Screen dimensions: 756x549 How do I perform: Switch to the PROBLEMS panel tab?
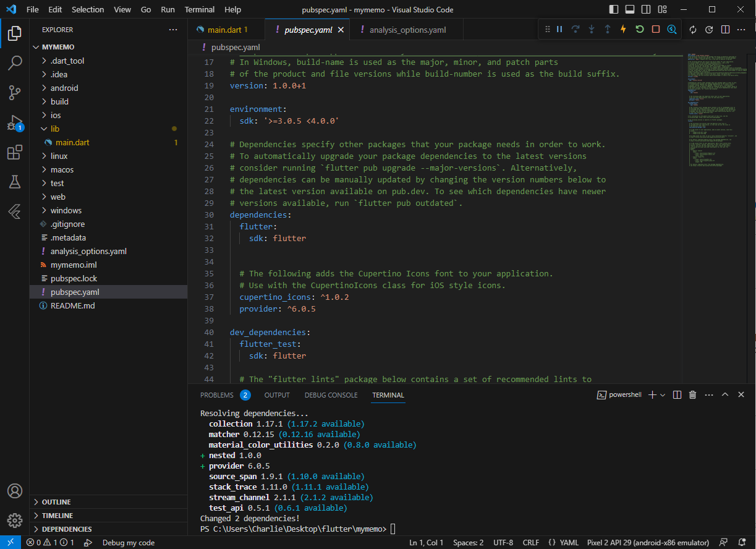(x=225, y=395)
